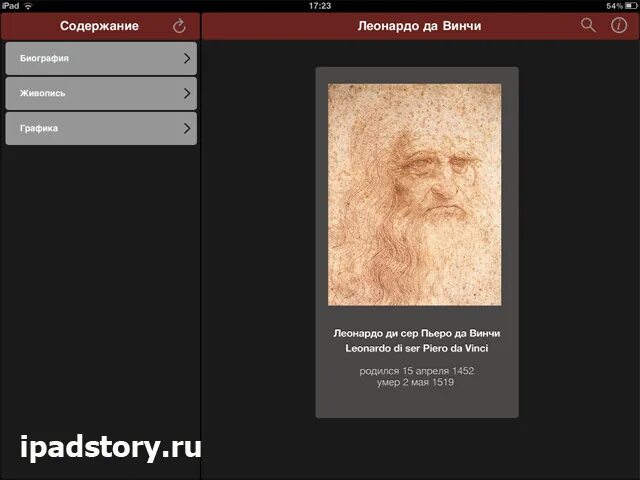
Task: Tap the iPad label in status bar
Action: [x=10, y=6]
